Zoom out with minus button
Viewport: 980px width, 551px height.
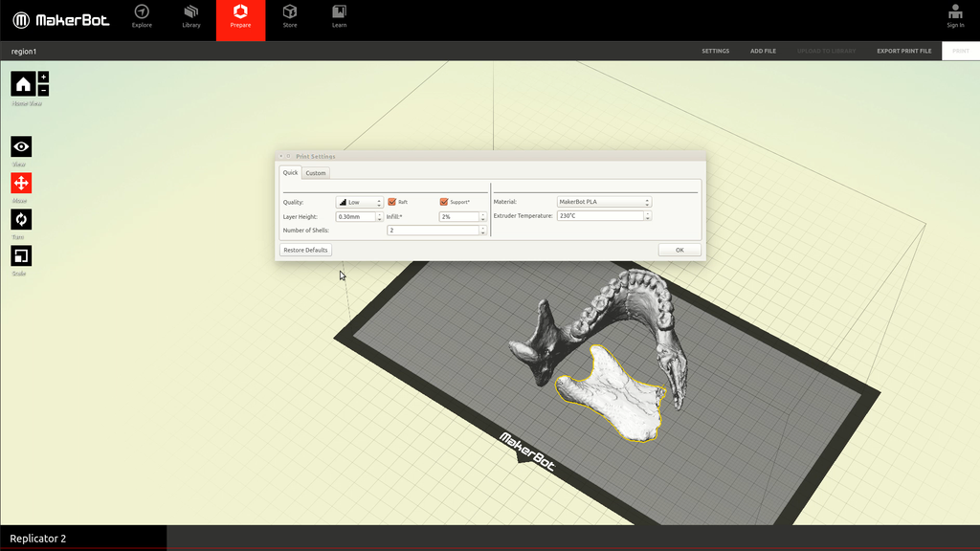[x=43, y=91]
